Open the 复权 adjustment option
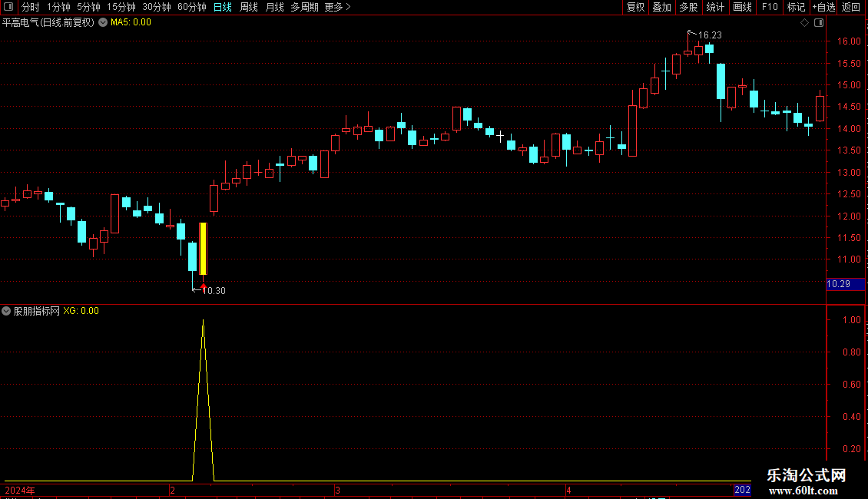 635,7
